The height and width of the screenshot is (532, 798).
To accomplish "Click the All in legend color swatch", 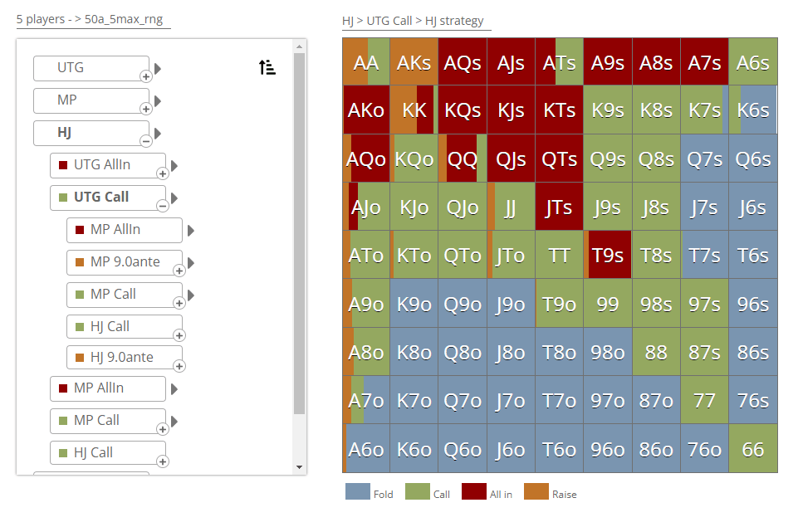I will pos(473,491).
